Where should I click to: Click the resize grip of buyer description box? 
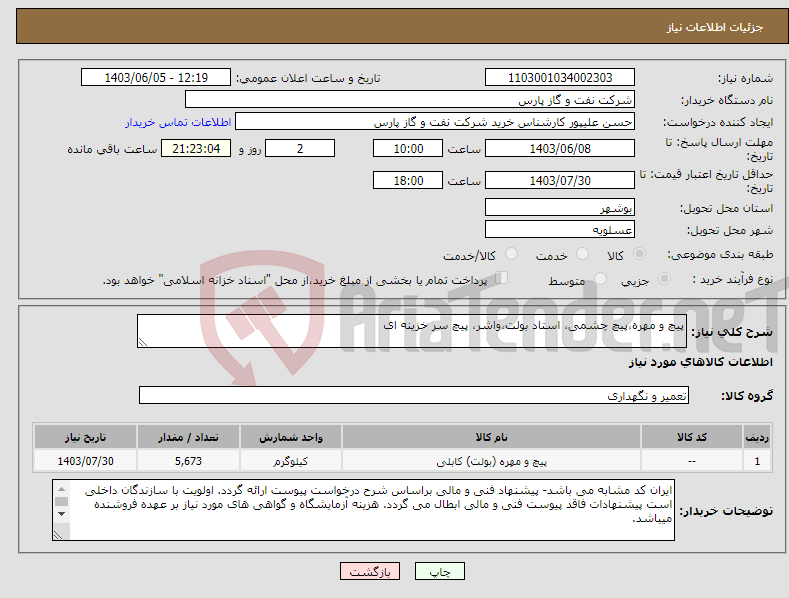tap(58, 535)
